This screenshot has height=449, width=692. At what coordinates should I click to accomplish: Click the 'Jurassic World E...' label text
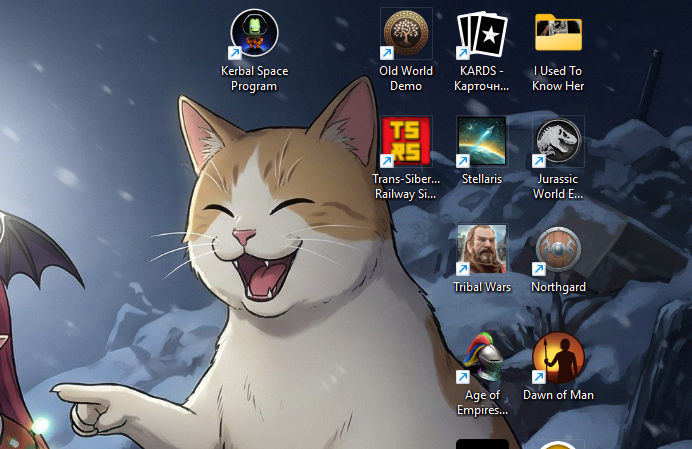click(x=558, y=186)
